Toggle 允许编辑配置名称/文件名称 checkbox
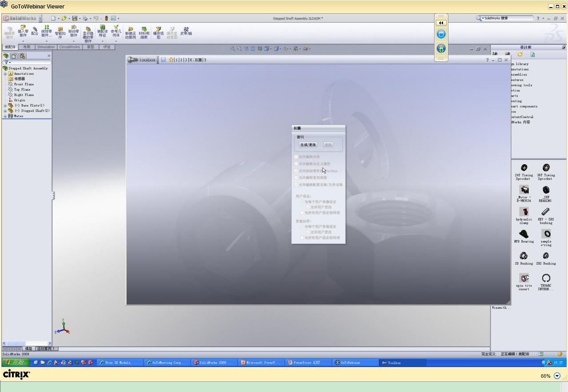 [x=296, y=185]
